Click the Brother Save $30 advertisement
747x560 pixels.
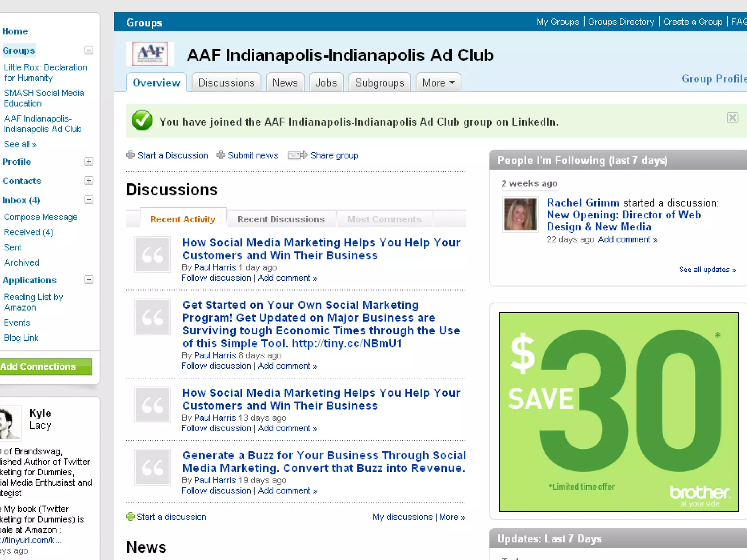pyautogui.click(x=619, y=412)
